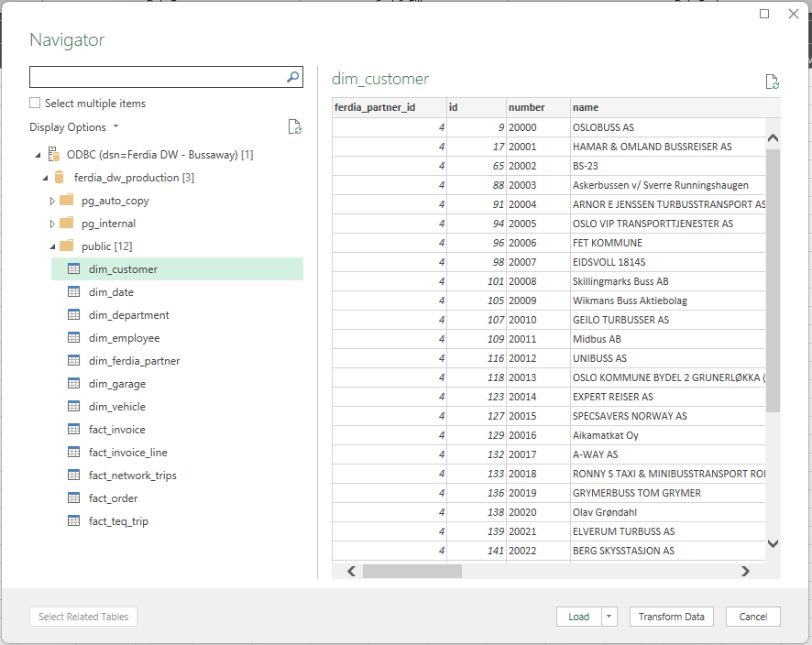Enable Select multiple items checkbox

coord(35,103)
